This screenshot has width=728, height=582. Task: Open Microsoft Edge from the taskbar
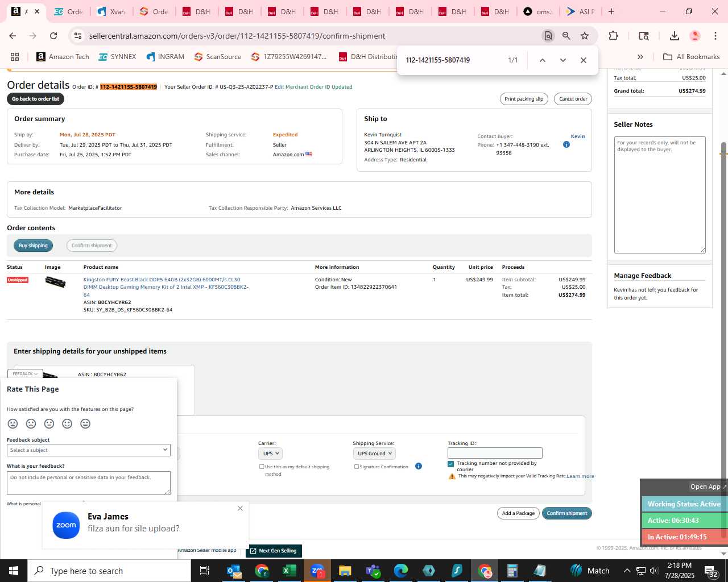[x=400, y=571]
